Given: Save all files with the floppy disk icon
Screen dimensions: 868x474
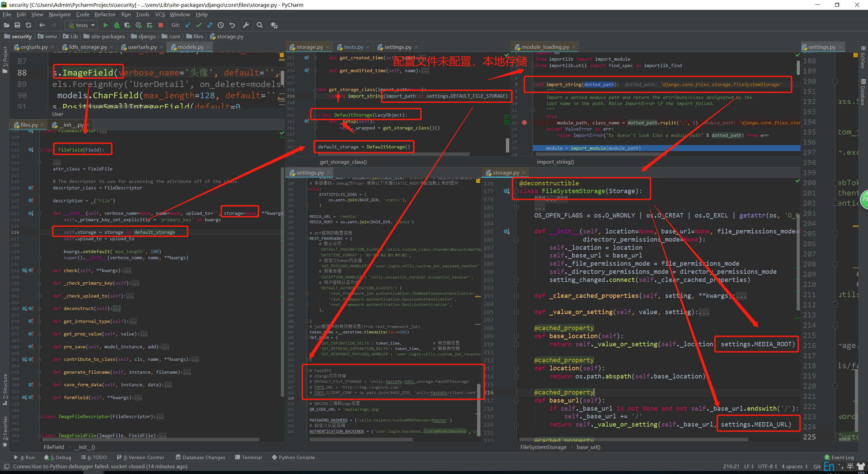Looking at the screenshot, I should pos(17,25).
